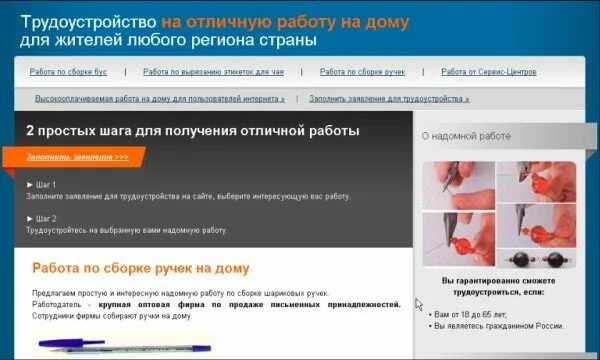The image size is (600, 360).
Task: Open the 'Работа по сборке ручек' link
Action: 362,72
